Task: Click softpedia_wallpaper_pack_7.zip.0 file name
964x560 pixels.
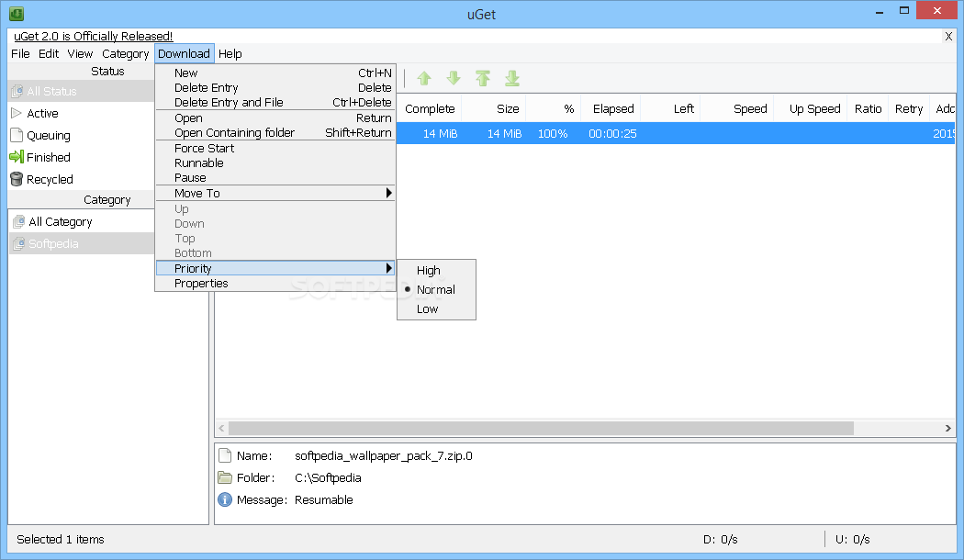Action: click(384, 455)
